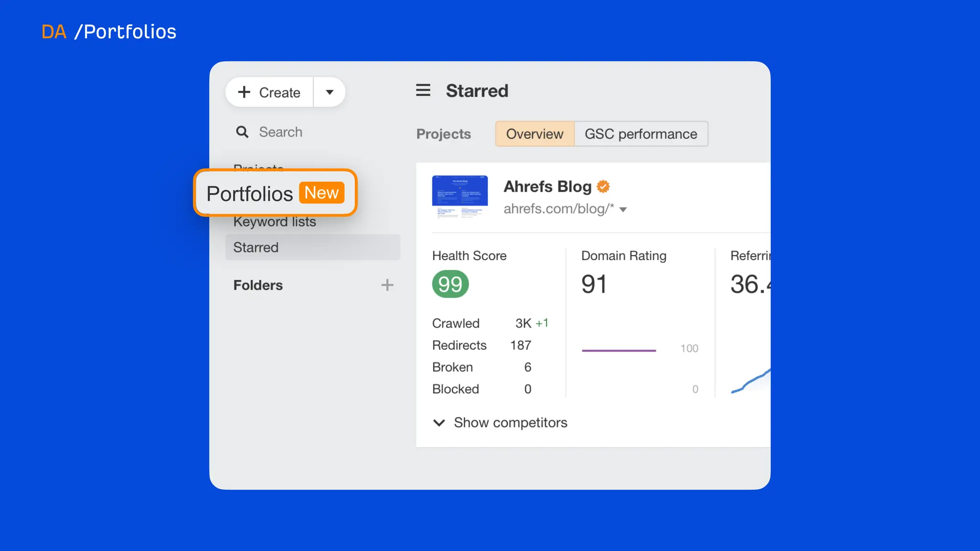Screen dimensions: 980x551
Task: Click the ahrefs.com/blog/* URL text
Action: 558,209
